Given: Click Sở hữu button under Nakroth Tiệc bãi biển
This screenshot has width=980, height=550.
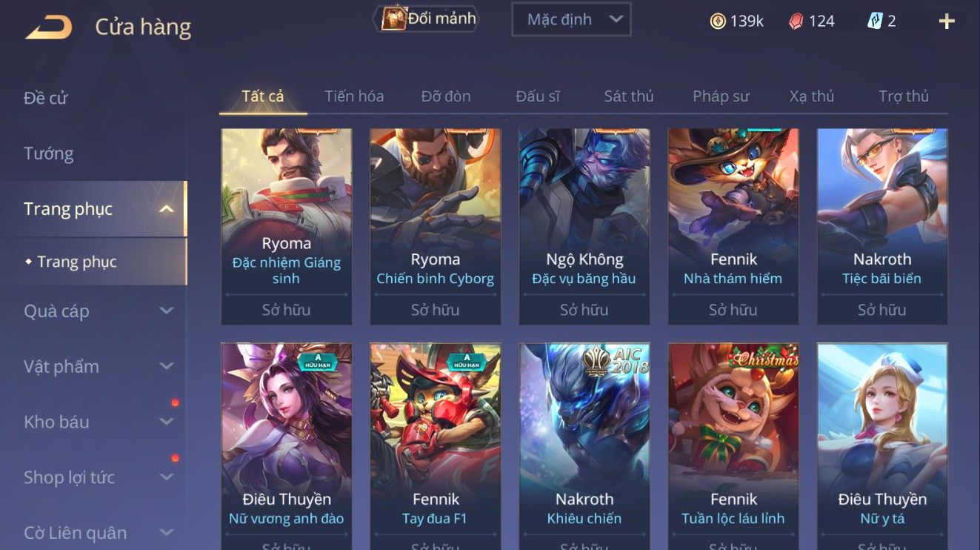Looking at the screenshot, I should pyautogui.click(x=881, y=310).
